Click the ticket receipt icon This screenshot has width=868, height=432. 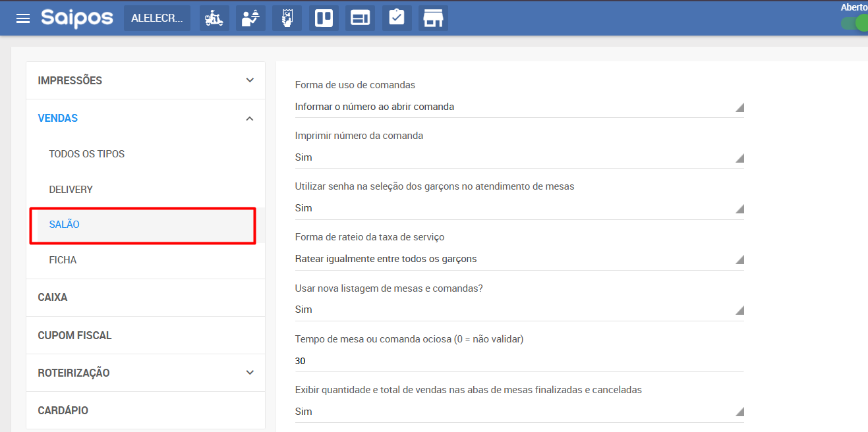[287, 18]
